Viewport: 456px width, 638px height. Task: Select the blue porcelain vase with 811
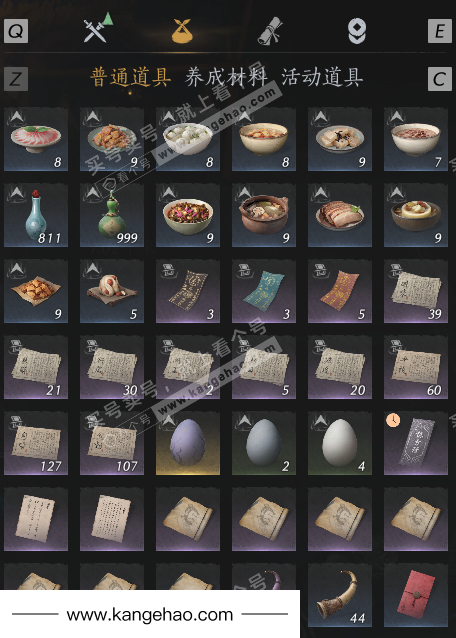(x=36, y=215)
